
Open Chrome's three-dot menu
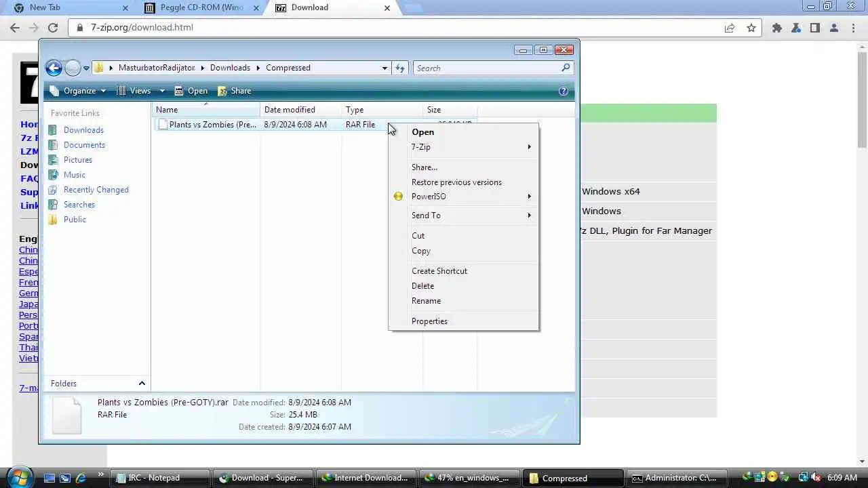[853, 28]
